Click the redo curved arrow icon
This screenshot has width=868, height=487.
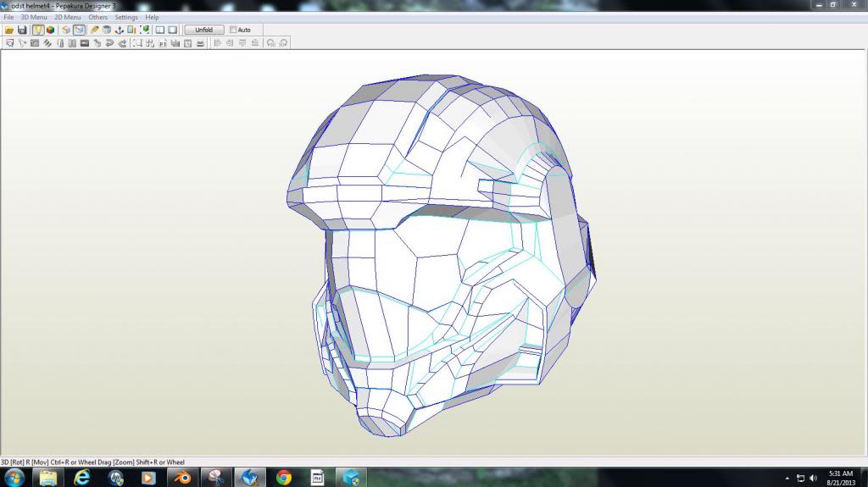122,43
